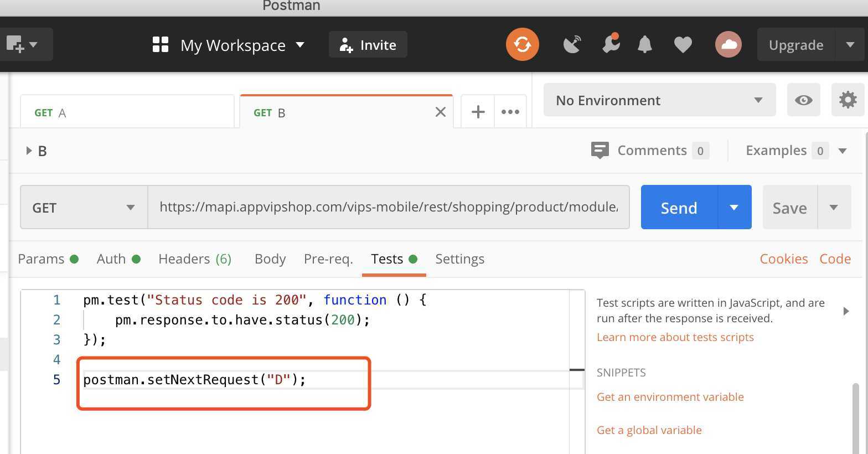Click the orange sync icon
868x454 pixels.
(x=522, y=44)
